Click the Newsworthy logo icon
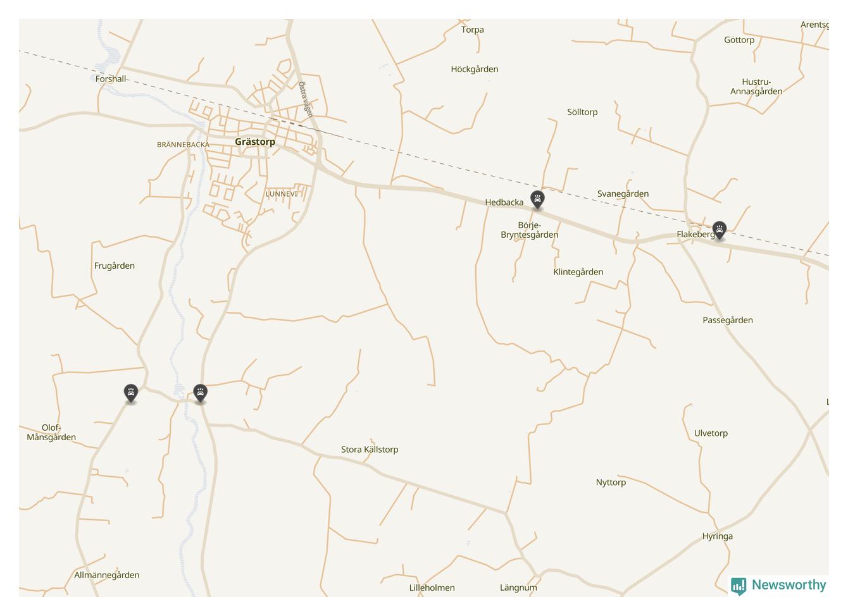 (739, 586)
